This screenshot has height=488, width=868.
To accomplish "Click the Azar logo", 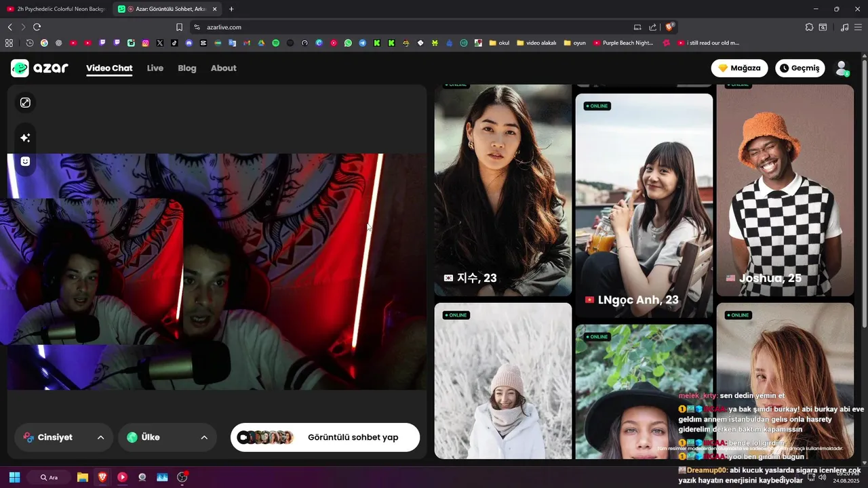I will 39,68.
